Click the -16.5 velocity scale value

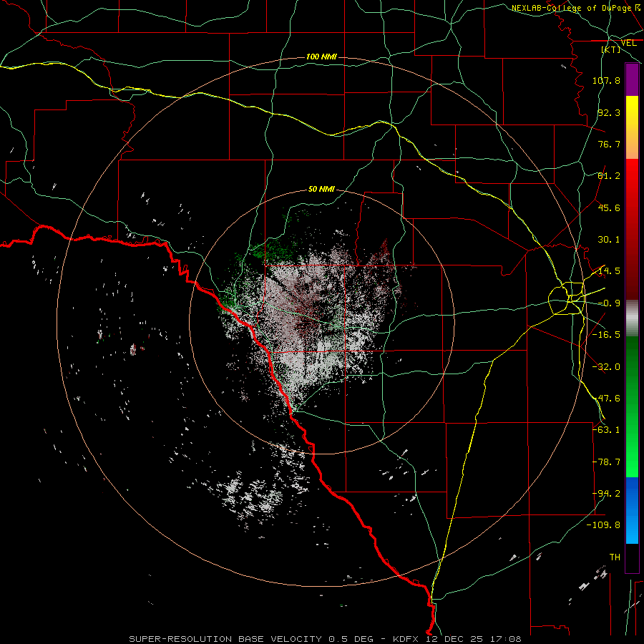(x=606, y=335)
